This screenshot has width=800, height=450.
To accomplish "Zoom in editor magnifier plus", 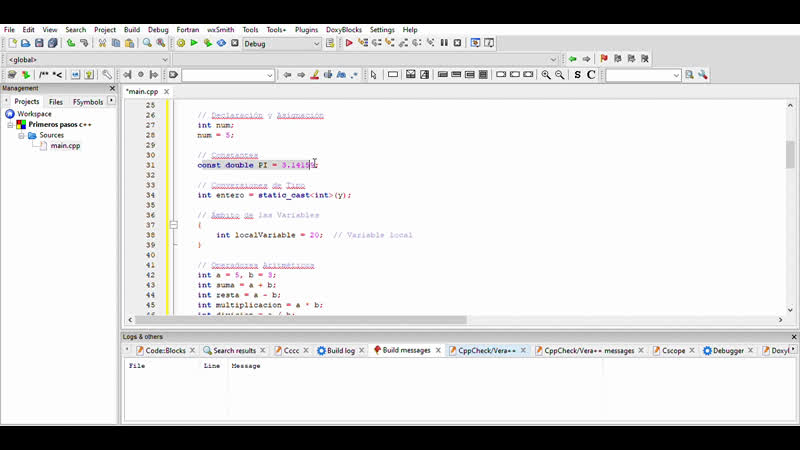I will tap(546, 75).
